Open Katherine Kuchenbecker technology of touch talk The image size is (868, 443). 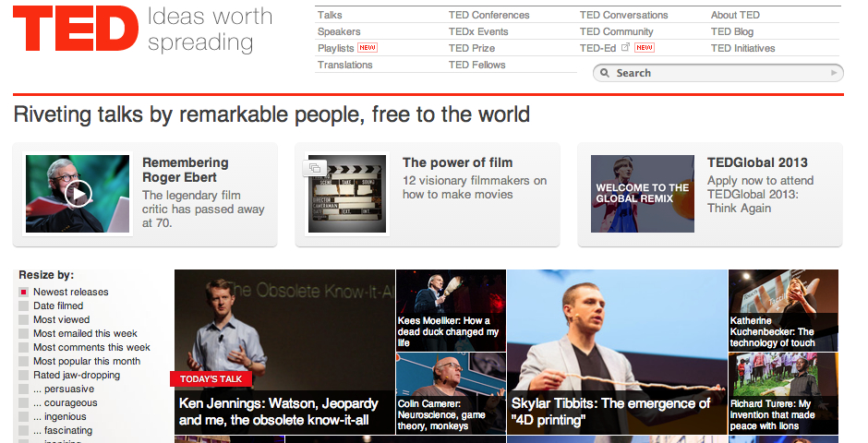tap(783, 310)
